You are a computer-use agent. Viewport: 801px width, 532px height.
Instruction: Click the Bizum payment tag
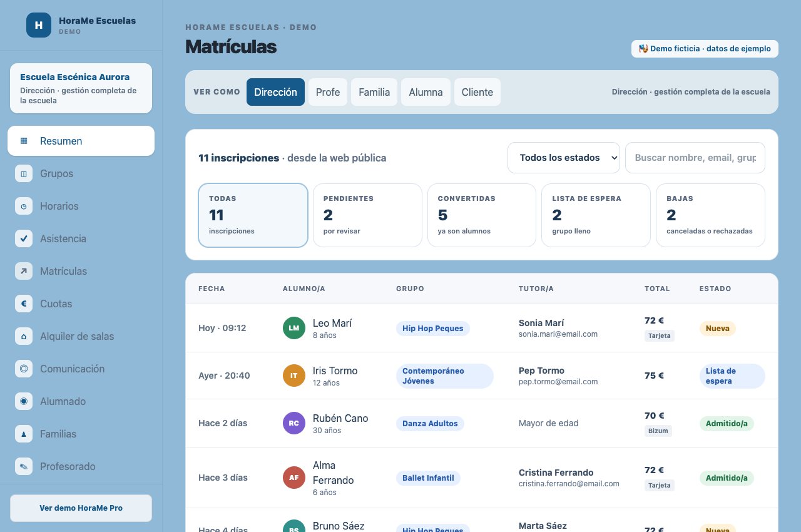point(658,431)
